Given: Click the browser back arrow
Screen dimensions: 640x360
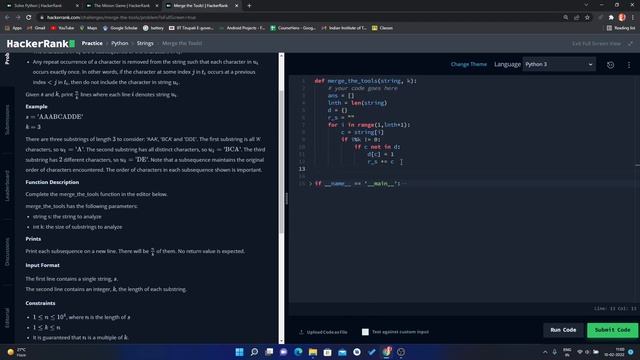Looking at the screenshot, I should tap(7, 17).
